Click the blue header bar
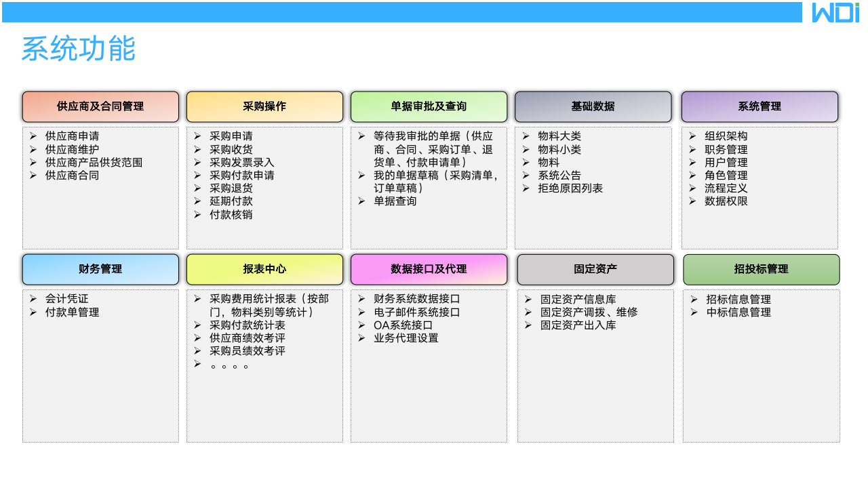Viewport: 868px width, 488px height. coord(407,11)
